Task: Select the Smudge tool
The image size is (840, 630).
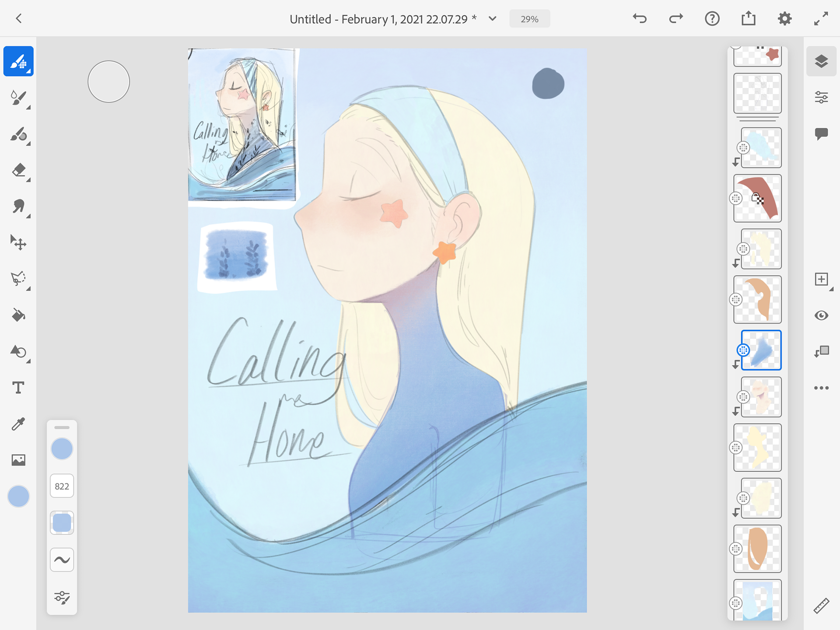Action: (x=18, y=206)
